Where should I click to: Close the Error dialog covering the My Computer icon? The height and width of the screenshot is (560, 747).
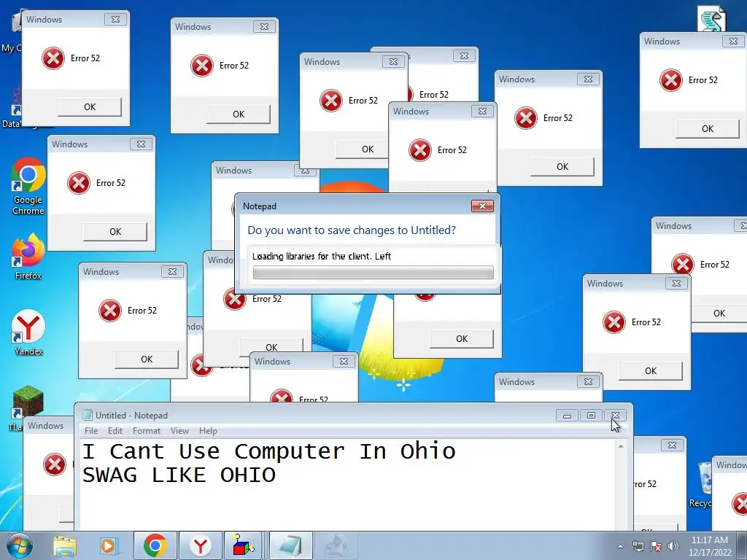(x=115, y=20)
